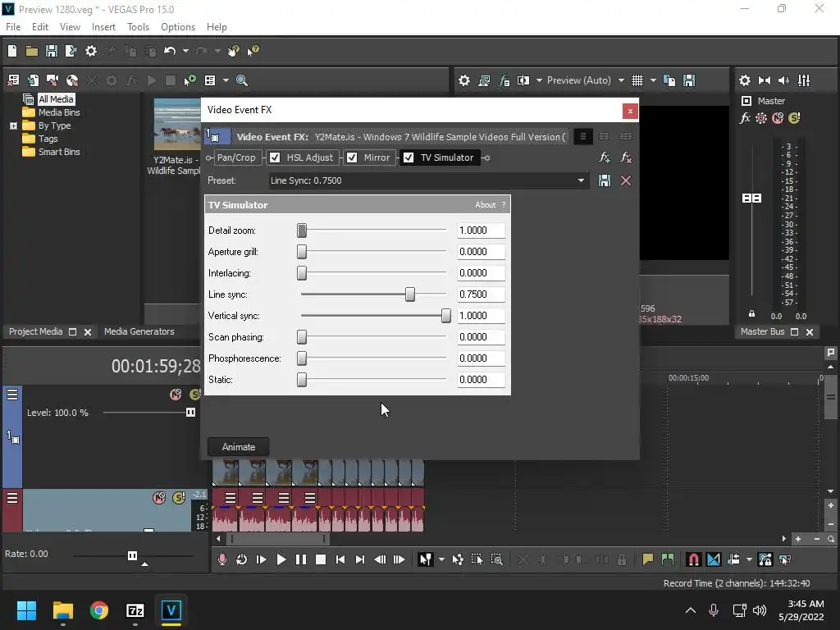Toggle the magnet snapping icon
840x630 pixels.
pos(693,559)
